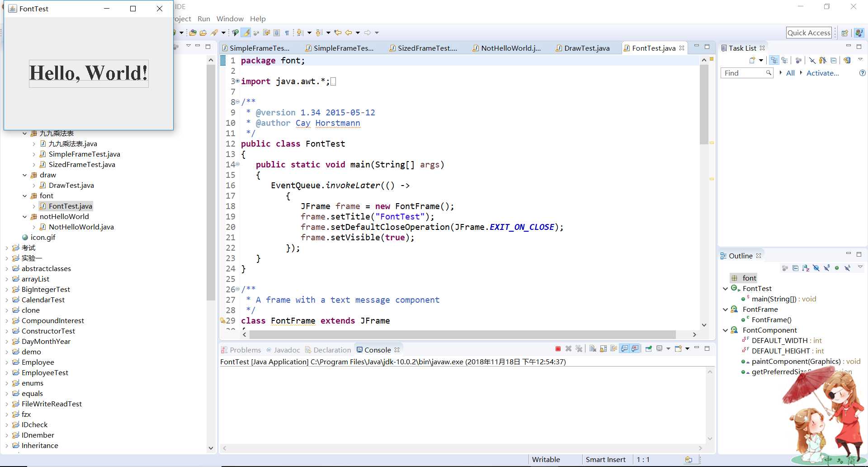Toggle the Scroll Lock console icon
The height and width of the screenshot is (467, 868).
click(x=603, y=348)
